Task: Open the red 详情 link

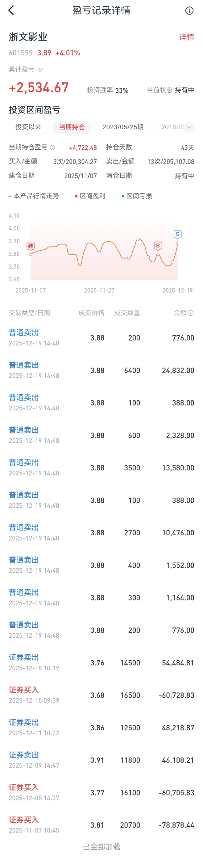Action: (x=187, y=37)
